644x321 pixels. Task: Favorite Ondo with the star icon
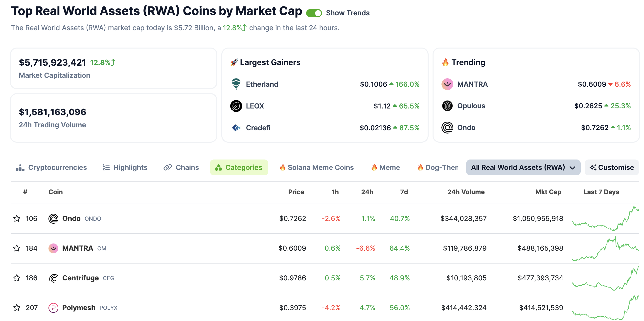coord(17,219)
